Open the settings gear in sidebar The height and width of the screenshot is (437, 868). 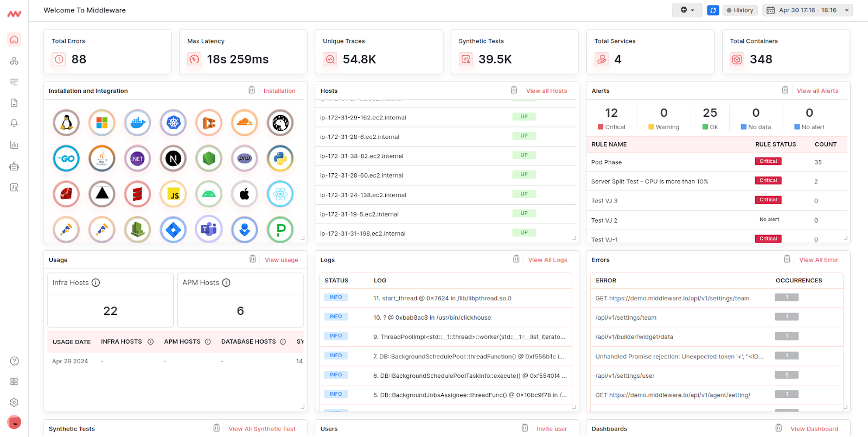(14, 402)
